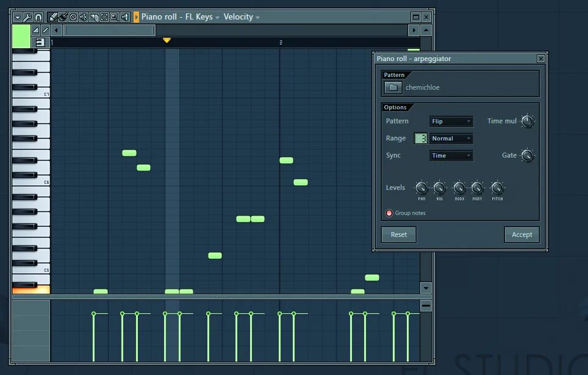The width and height of the screenshot is (588, 375).
Task: Click the right scroll arrow in piano roll
Action: tap(414, 31)
